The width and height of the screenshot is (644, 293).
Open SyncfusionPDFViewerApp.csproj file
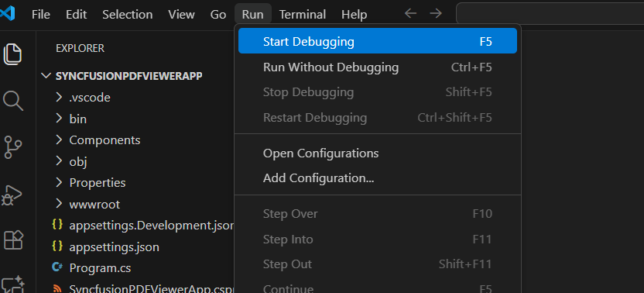(x=152, y=289)
